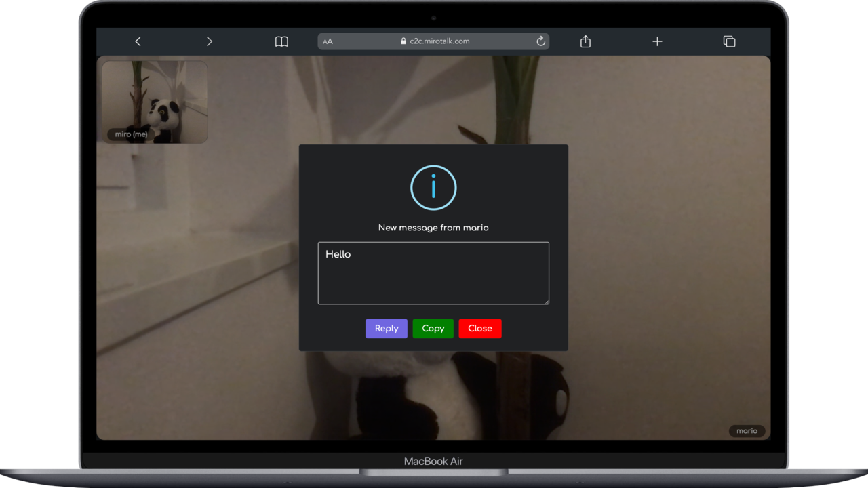
Task: Click the padlock icon in the address bar
Action: tap(403, 41)
